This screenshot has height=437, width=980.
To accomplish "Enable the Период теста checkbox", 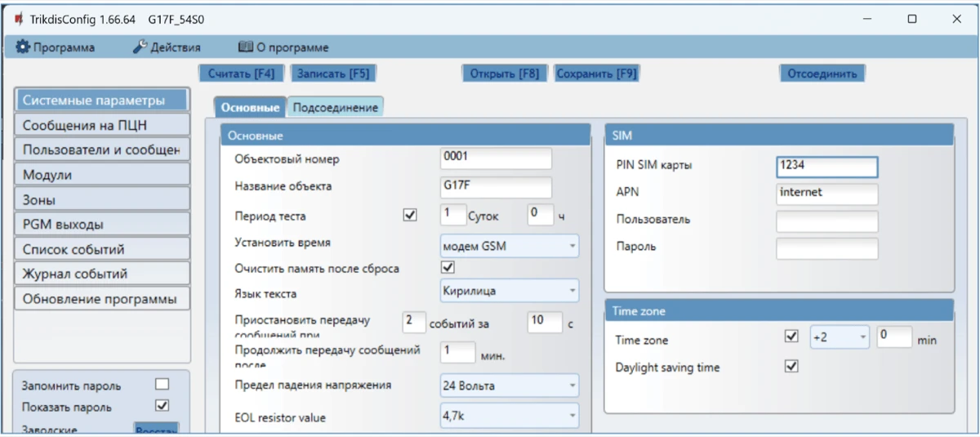I will pyautogui.click(x=410, y=216).
